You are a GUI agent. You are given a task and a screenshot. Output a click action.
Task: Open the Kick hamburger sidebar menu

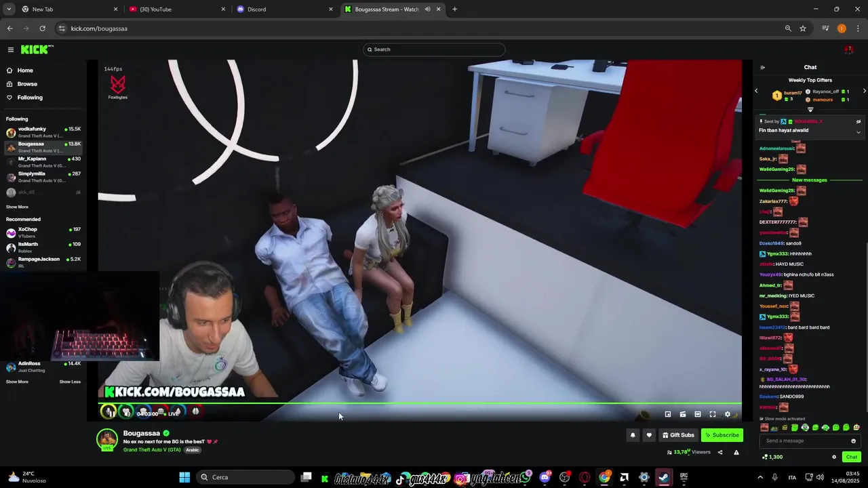coord(11,49)
